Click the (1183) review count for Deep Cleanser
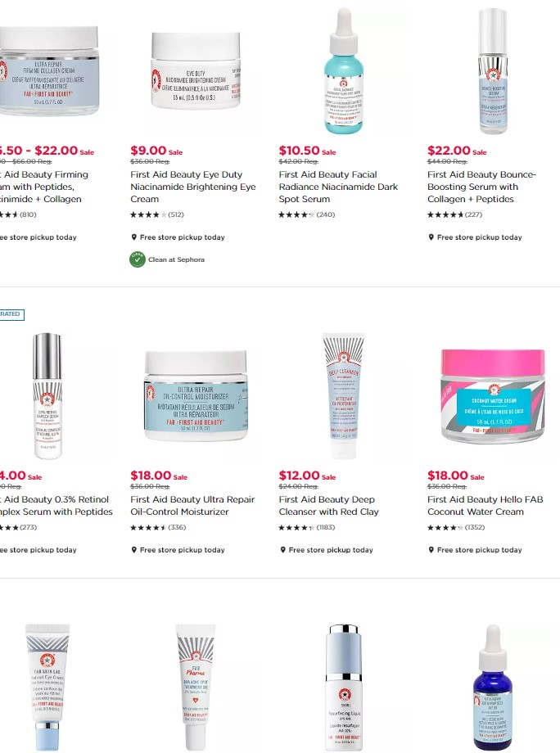560x753 pixels. coord(326,527)
